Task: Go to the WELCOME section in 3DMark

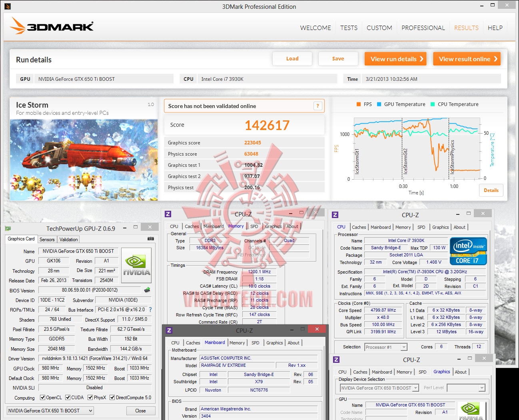Action: pos(315,28)
